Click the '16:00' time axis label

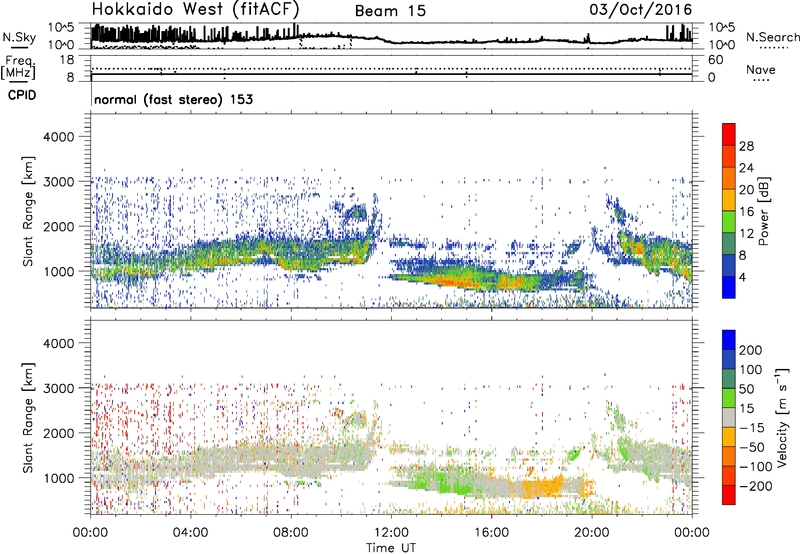491,533
